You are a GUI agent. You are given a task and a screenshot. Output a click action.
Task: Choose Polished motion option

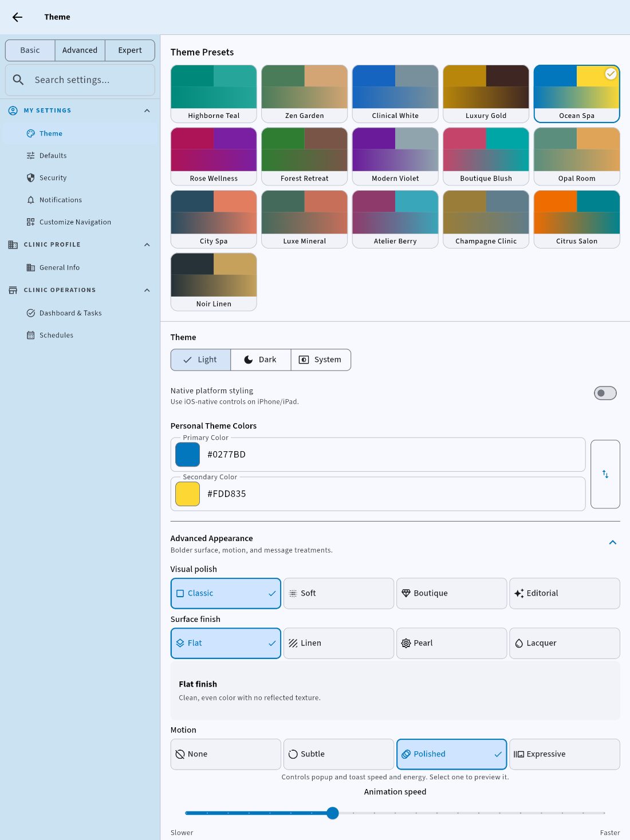coord(452,754)
